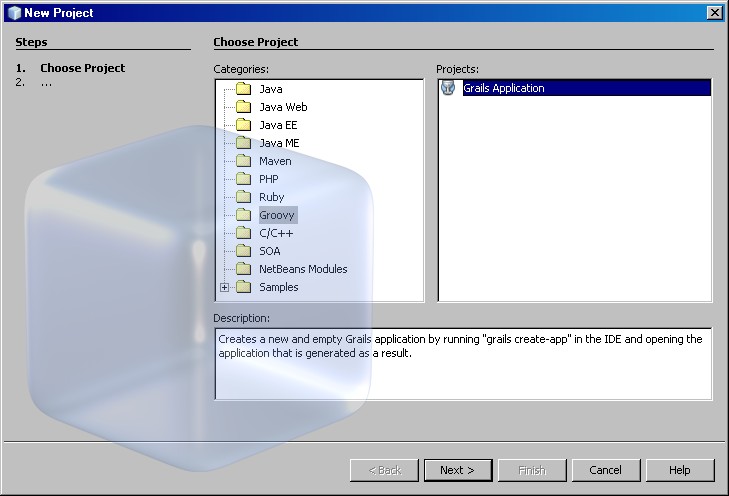Viewport: 729px width, 496px height.
Task: Click the disabled < Back button
Action: tap(384, 470)
